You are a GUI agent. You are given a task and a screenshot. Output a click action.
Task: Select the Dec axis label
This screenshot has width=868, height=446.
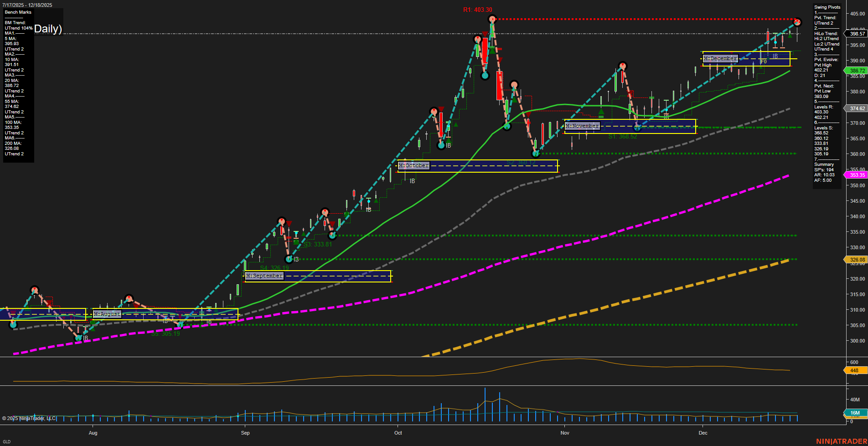(x=703, y=433)
